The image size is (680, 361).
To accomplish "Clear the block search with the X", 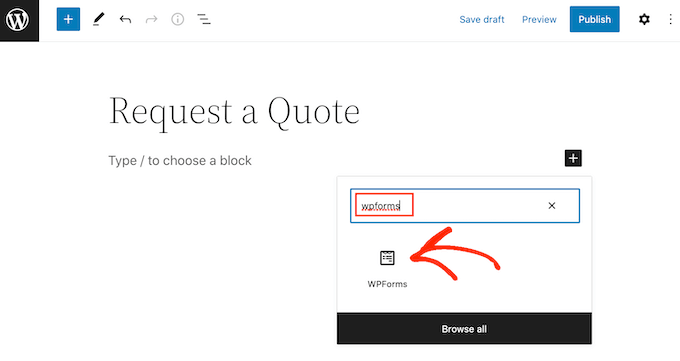I will [x=552, y=206].
